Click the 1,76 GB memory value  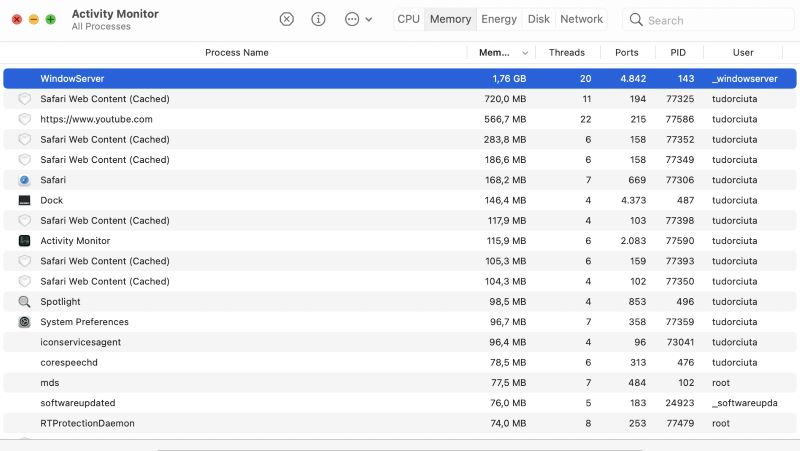pyautogui.click(x=509, y=79)
